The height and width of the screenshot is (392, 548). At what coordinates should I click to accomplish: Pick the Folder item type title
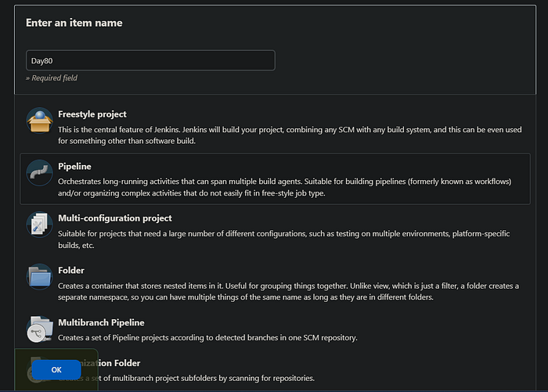pyautogui.click(x=71, y=271)
